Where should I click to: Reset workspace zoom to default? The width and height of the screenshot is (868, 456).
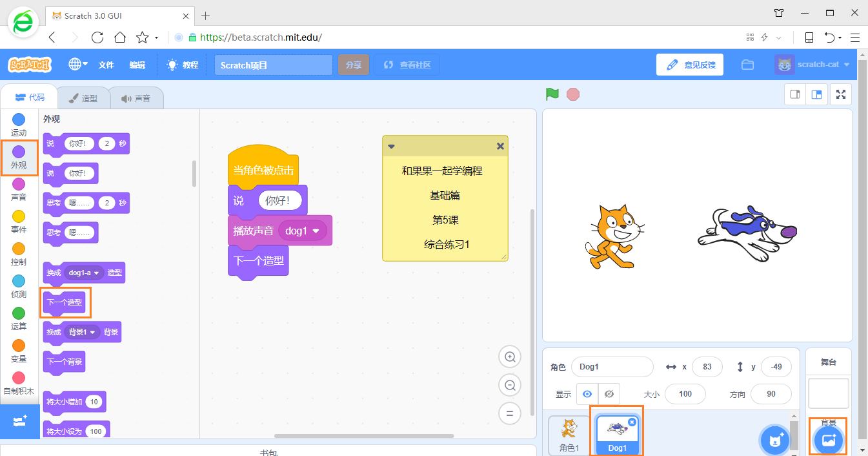[510, 414]
